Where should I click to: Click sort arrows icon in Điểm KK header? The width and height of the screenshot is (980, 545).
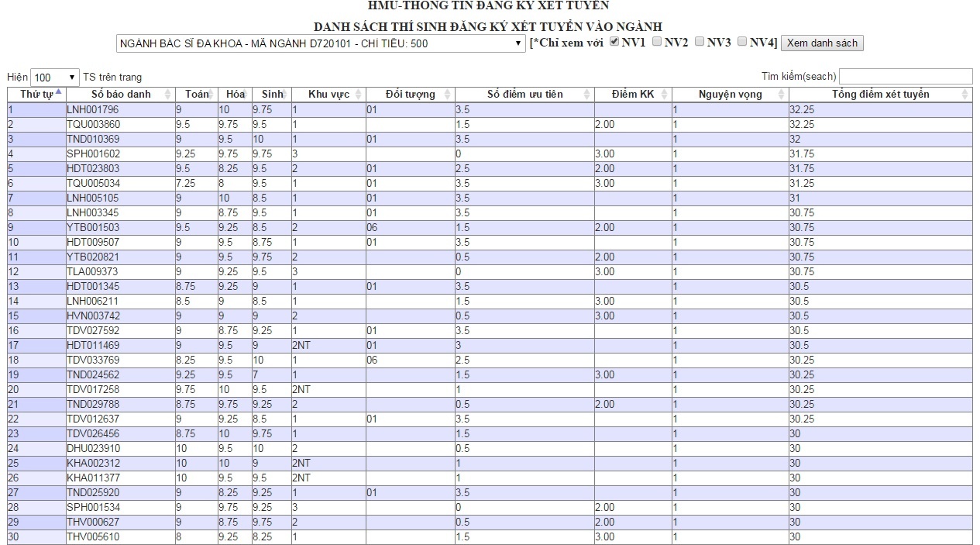665,95
